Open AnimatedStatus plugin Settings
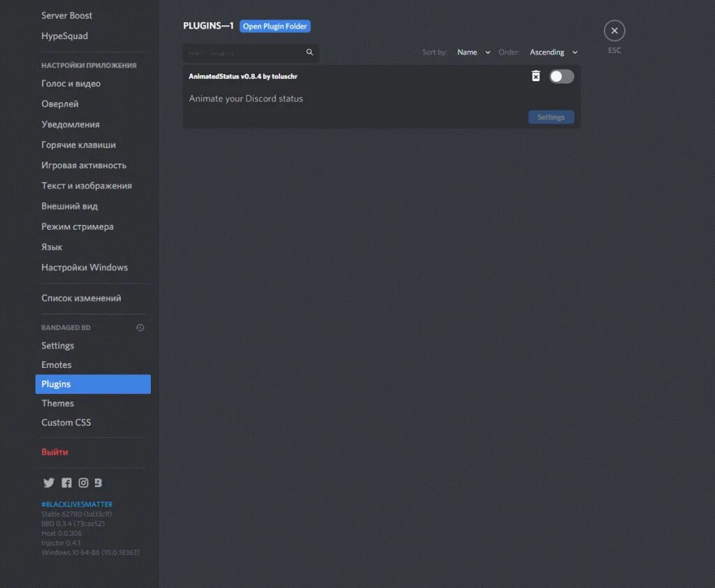Screen dimensions: 715x588 tap(551, 117)
